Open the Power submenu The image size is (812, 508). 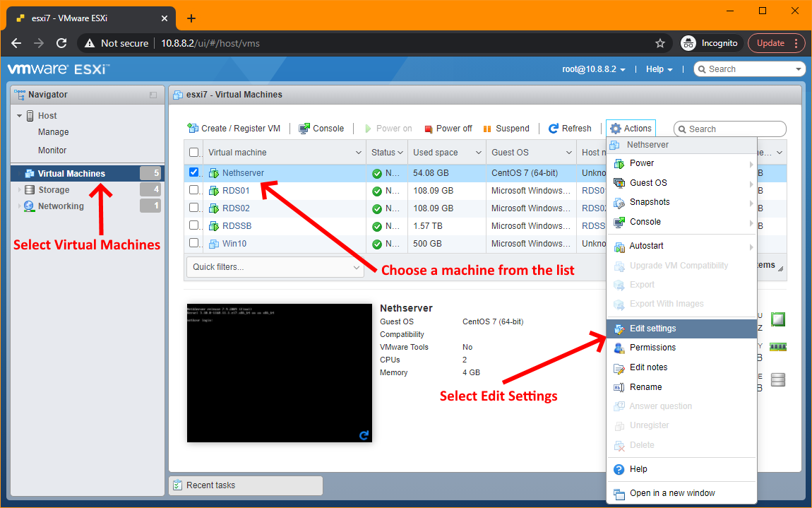(x=681, y=163)
